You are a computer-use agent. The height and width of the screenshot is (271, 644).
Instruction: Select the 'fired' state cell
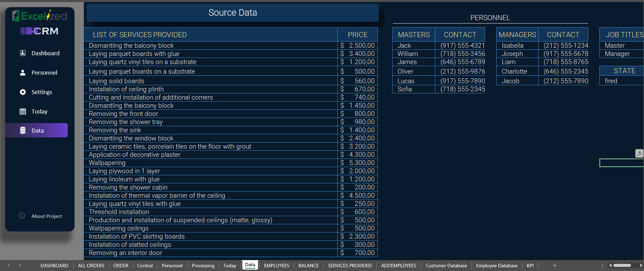pyautogui.click(x=622, y=81)
